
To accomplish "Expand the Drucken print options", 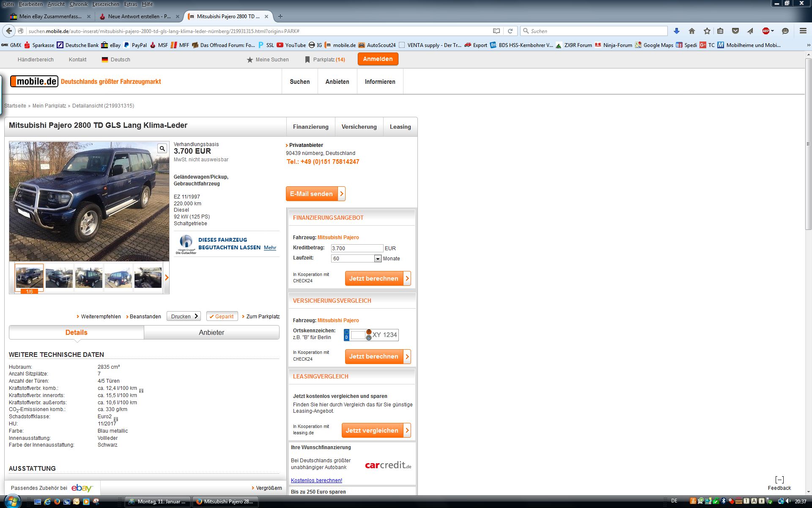I will tap(184, 316).
